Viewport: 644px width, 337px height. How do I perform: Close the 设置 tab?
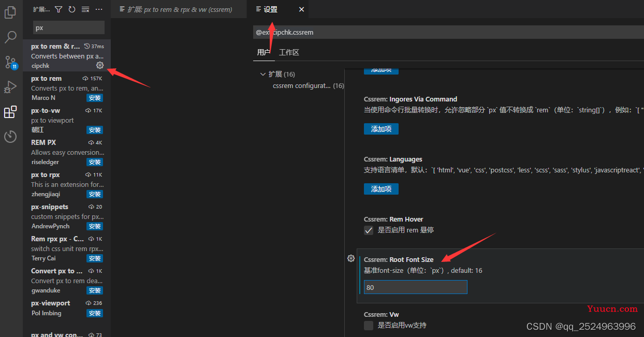[301, 9]
